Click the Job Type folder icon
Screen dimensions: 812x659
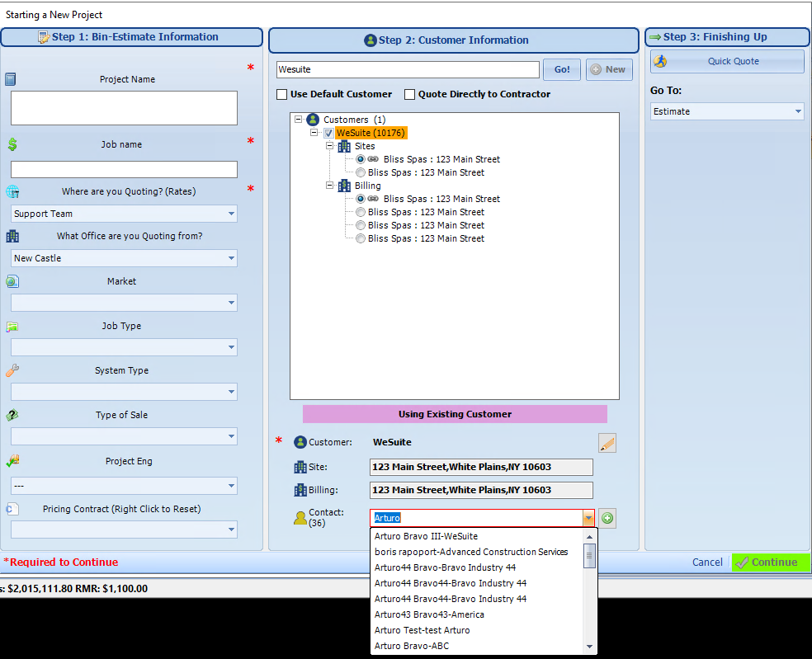coord(12,327)
